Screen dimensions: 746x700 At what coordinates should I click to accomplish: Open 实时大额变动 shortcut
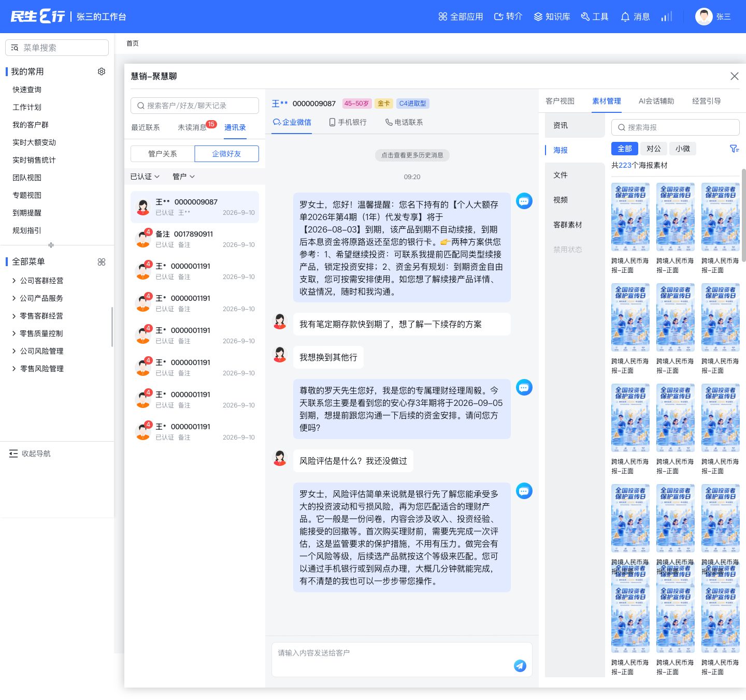coord(34,142)
